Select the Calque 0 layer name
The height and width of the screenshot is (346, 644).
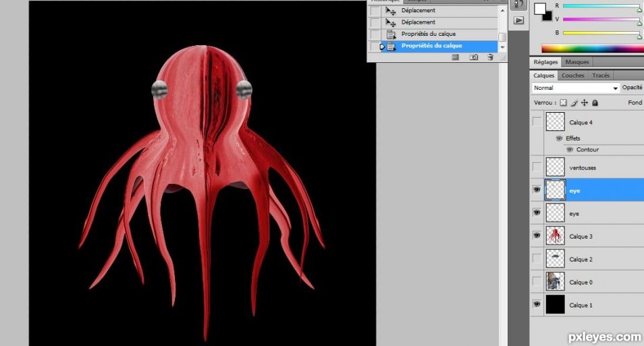tap(581, 282)
